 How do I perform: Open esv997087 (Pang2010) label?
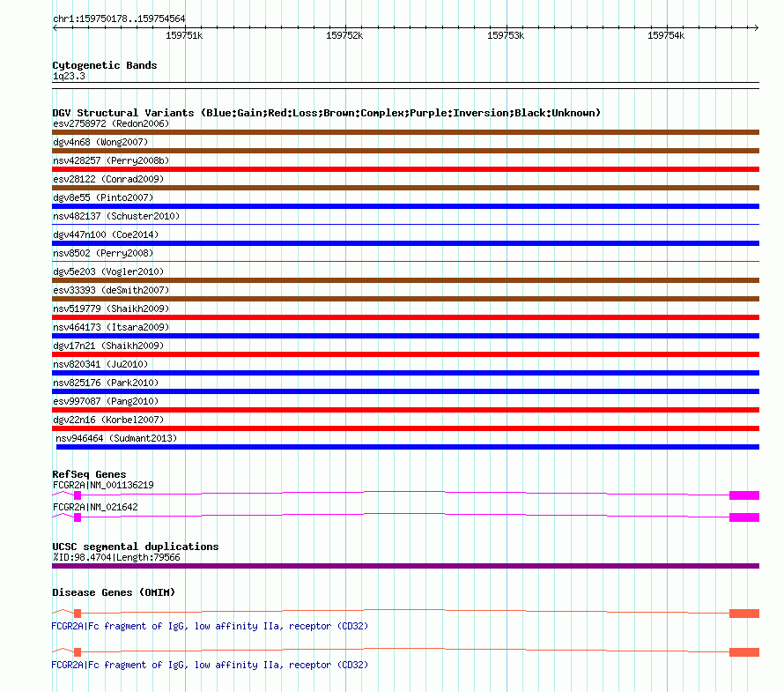pyautogui.click(x=106, y=401)
